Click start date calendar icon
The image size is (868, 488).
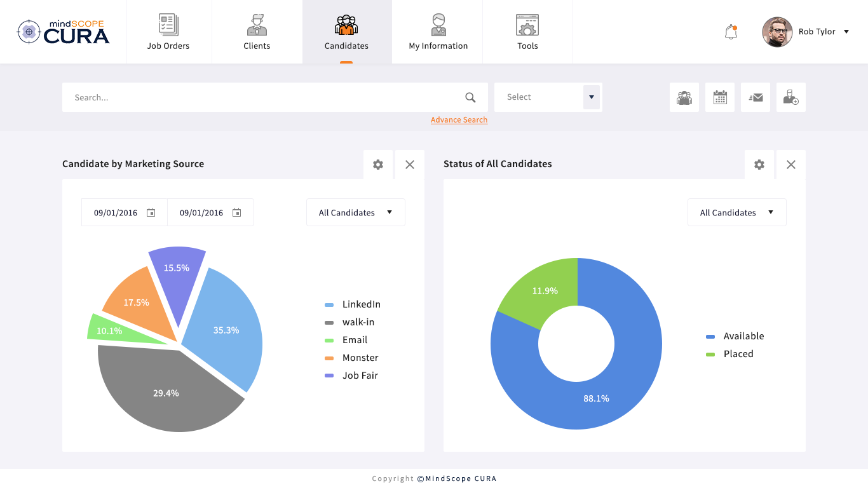pyautogui.click(x=151, y=212)
